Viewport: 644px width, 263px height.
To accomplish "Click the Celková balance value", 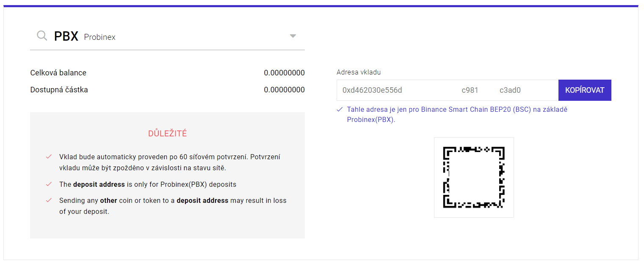I will (284, 73).
